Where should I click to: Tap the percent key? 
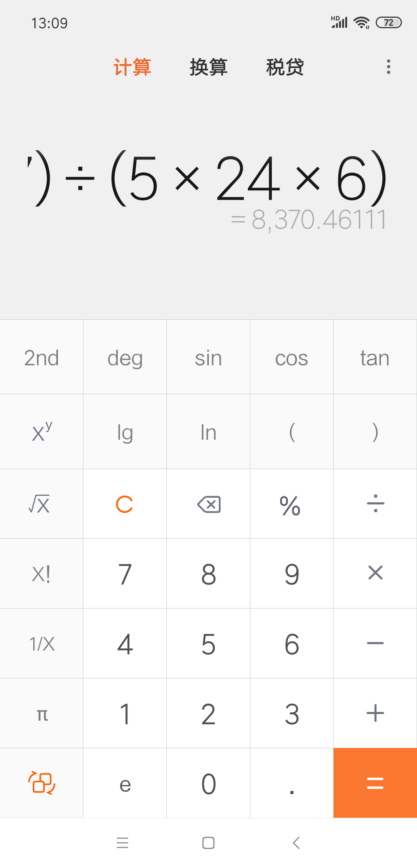pos(292,504)
